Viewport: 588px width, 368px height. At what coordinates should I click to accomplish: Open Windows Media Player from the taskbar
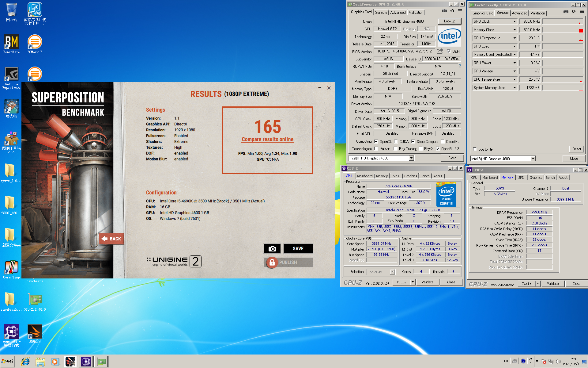point(55,362)
